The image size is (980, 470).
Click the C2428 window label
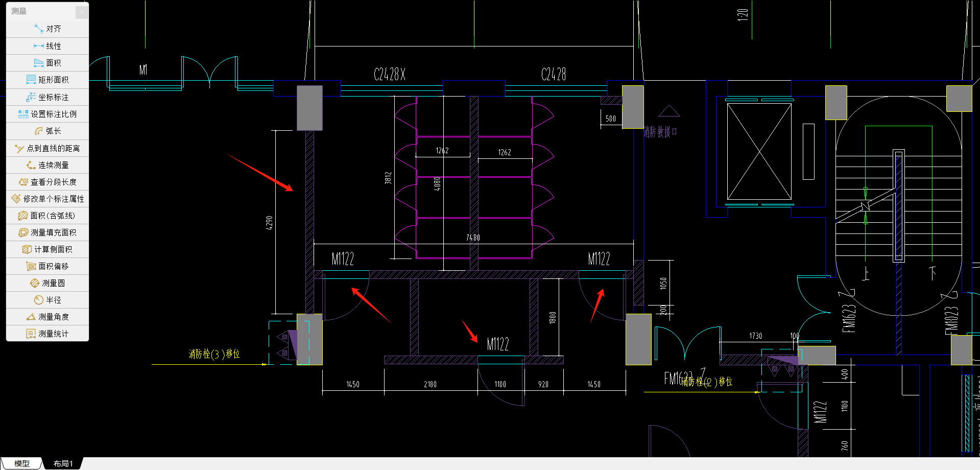[554, 75]
